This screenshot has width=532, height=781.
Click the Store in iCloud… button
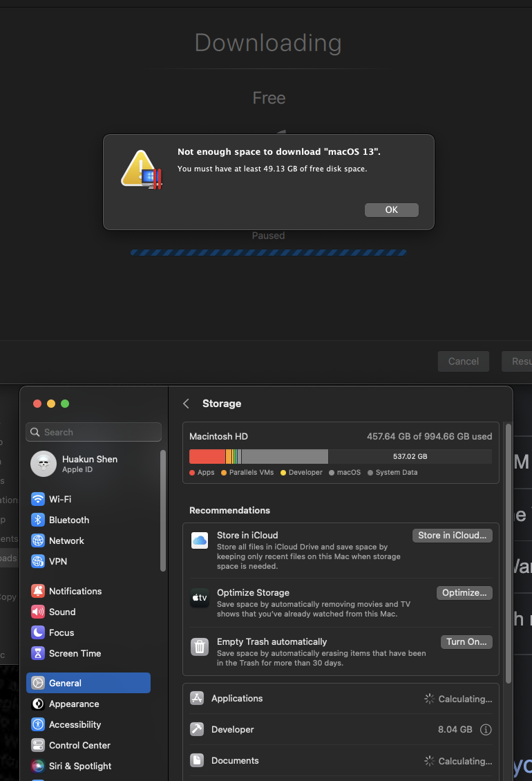click(452, 536)
